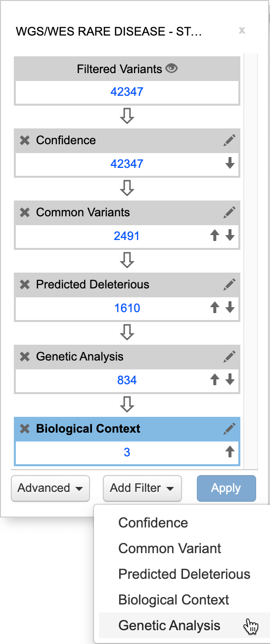This screenshot has height=644, width=270.
Task: Choose Biological Context from filter menu
Action: coord(174,600)
